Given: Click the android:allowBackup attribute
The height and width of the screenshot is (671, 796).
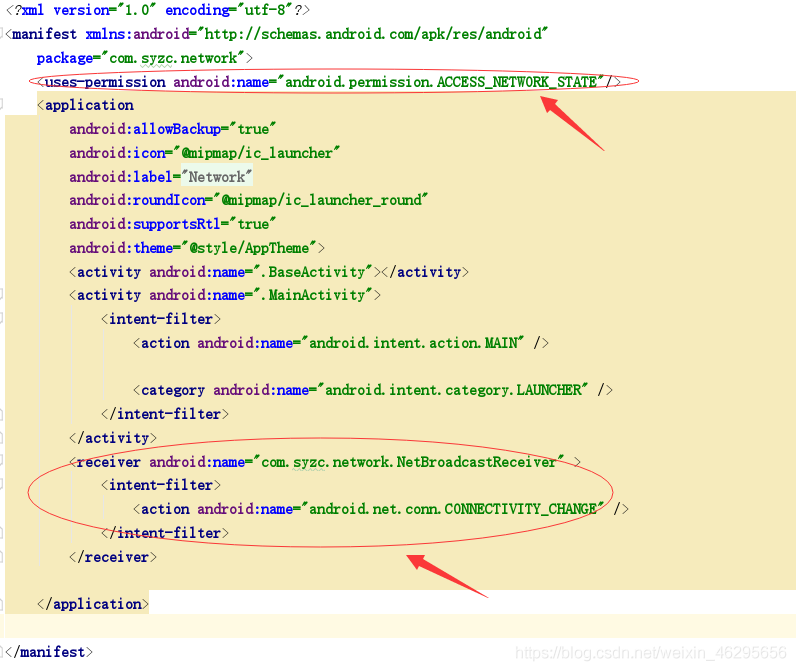Looking at the screenshot, I should click(x=145, y=129).
